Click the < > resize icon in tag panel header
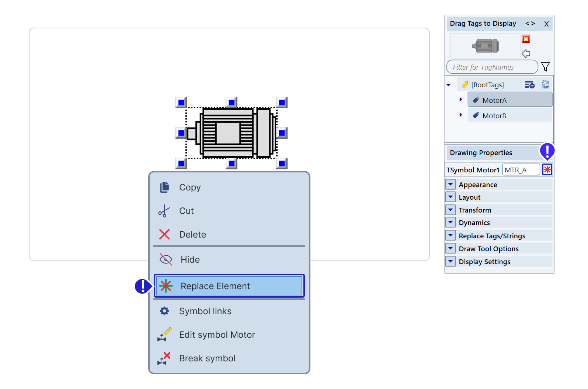This screenshot has height=389, width=588. coord(530,24)
